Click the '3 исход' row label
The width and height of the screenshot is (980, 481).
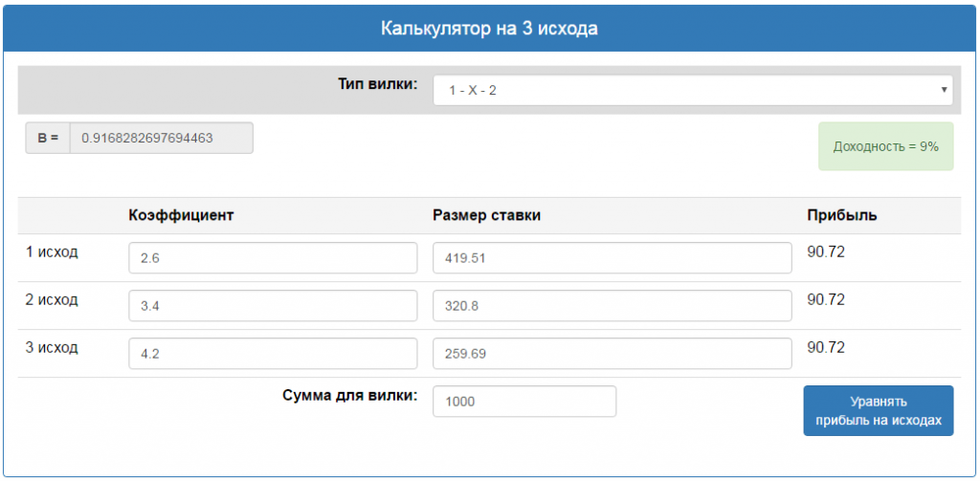52,347
